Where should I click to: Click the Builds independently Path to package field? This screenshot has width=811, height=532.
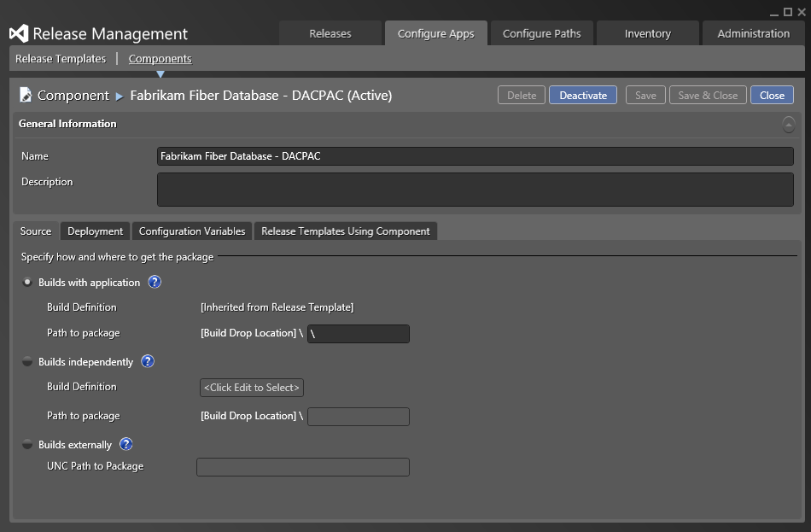click(359, 417)
